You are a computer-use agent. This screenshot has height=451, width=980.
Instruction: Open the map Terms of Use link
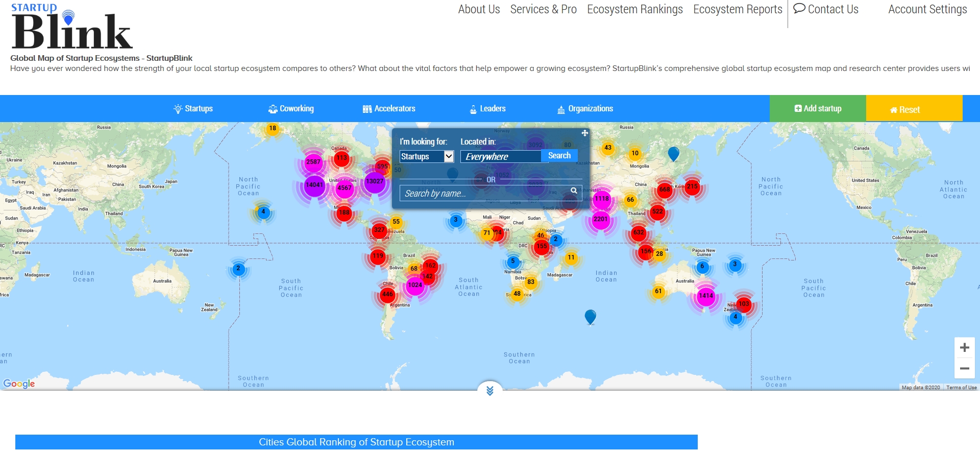(962, 388)
